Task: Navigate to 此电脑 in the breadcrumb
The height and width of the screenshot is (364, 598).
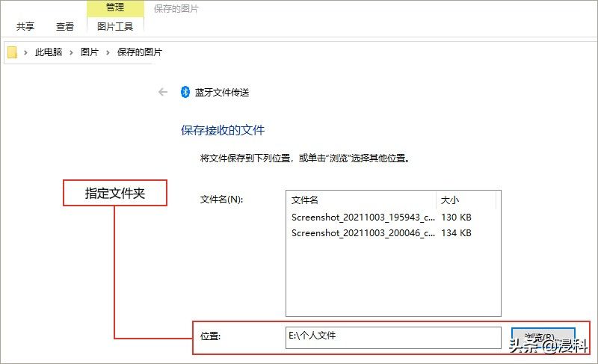Action: pyautogui.click(x=49, y=52)
